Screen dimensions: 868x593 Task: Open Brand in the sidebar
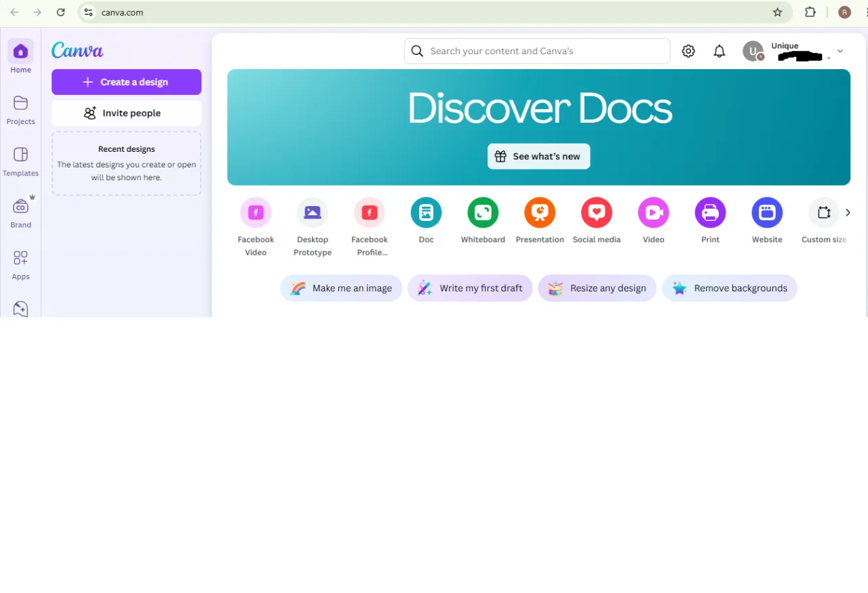[x=20, y=213]
